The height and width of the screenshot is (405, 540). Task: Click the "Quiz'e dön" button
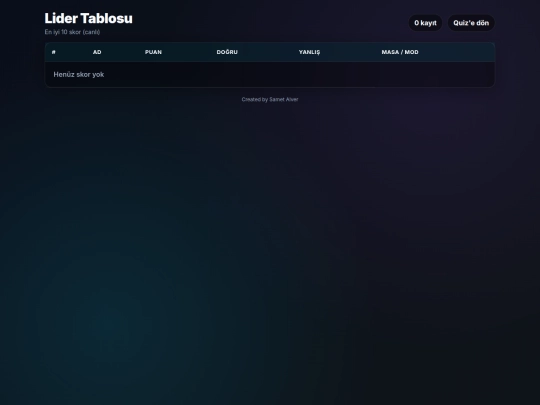pyautogui.click(x=471, y=23)
